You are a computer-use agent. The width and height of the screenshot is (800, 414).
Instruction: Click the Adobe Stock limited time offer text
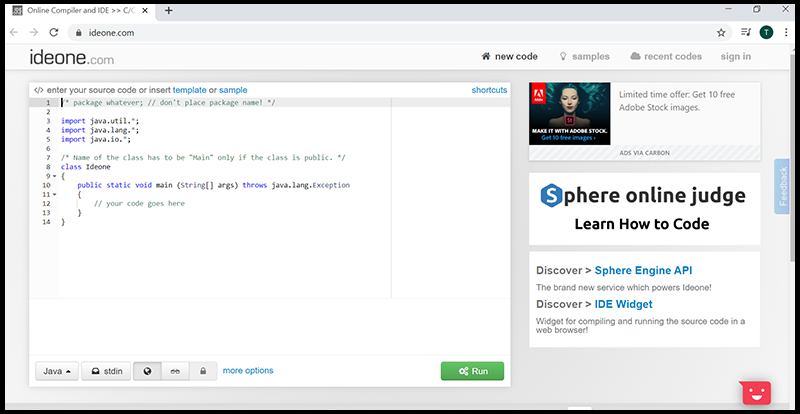(677, 101)
